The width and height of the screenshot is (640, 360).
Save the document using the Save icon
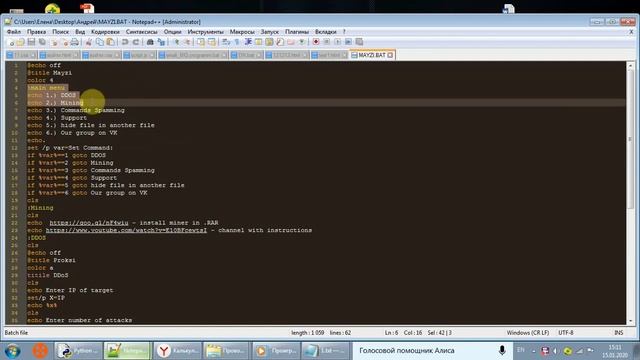(31, 42)
